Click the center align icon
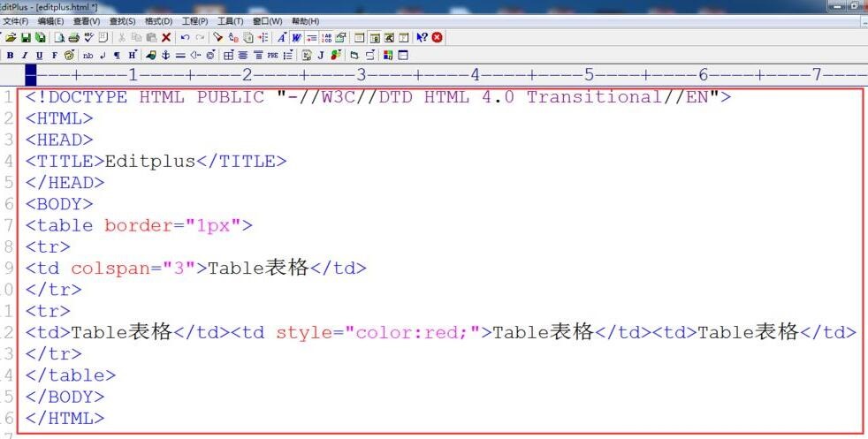The image size is (868, 439). point(243,56)
